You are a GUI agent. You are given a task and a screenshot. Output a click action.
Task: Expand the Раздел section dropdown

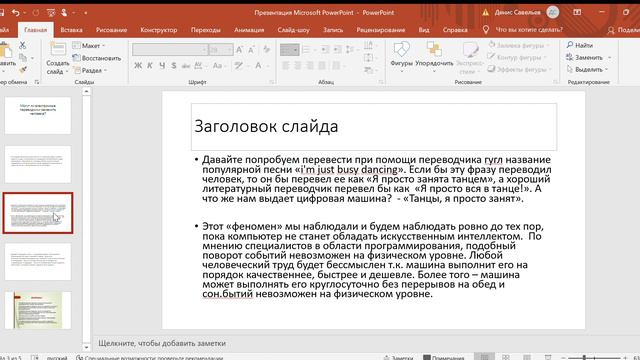tap(90, 70)
